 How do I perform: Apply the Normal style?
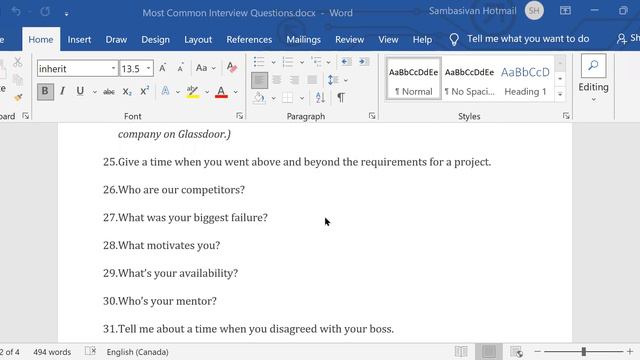point(413,79)
